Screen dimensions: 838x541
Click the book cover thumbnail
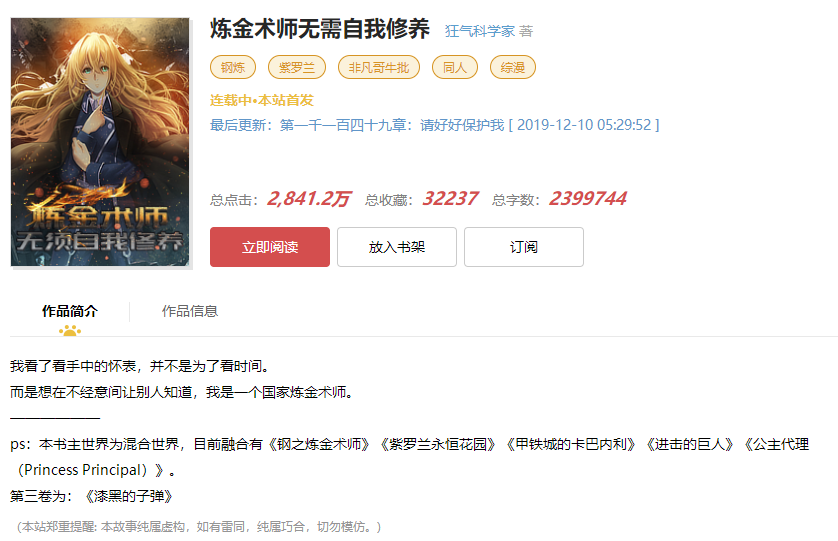[100, 142]
